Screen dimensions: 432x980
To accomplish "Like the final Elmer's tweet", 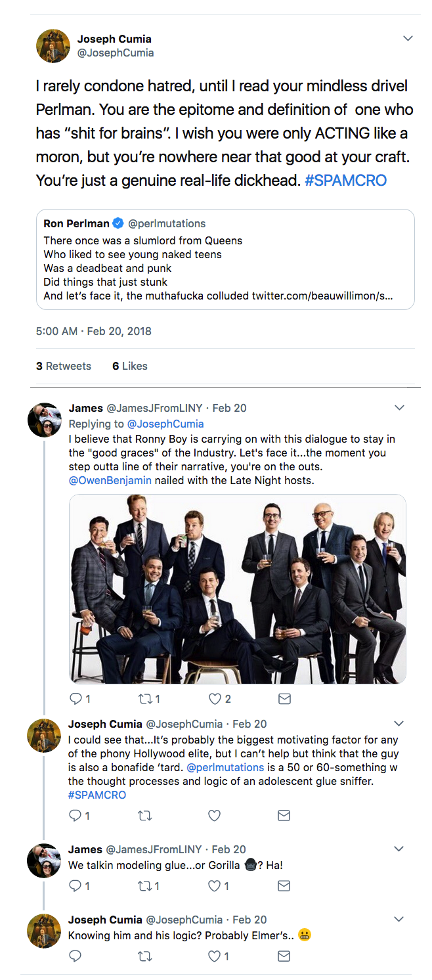I will point(214,956).
